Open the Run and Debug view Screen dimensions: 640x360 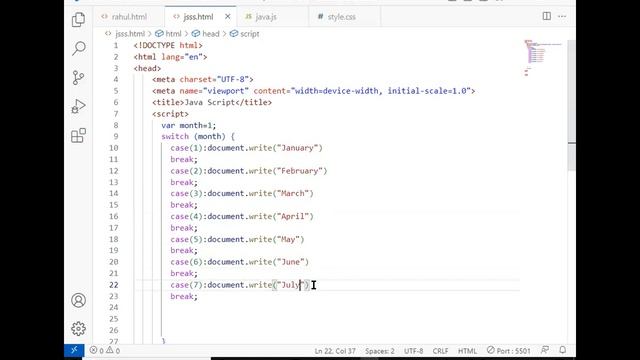(78, 106)
